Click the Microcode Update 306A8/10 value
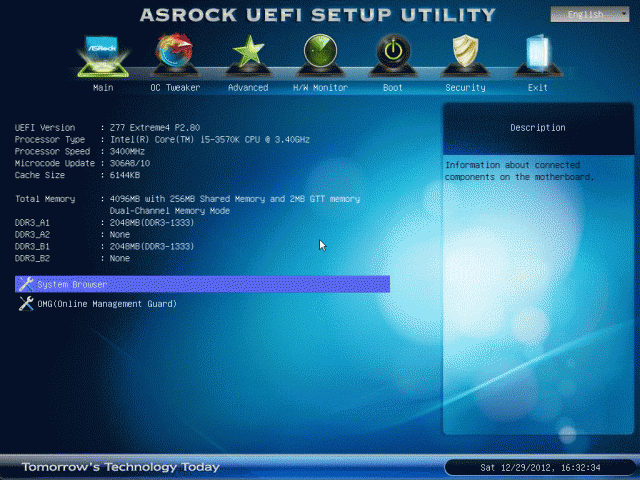Image resolution: width=640 pixels, height=480 pixels. click(x=130, y=163)
